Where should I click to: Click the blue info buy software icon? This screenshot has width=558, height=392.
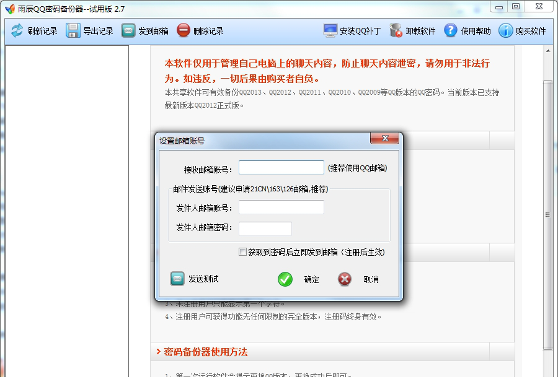pyautogui.click(x=505, y=30)
